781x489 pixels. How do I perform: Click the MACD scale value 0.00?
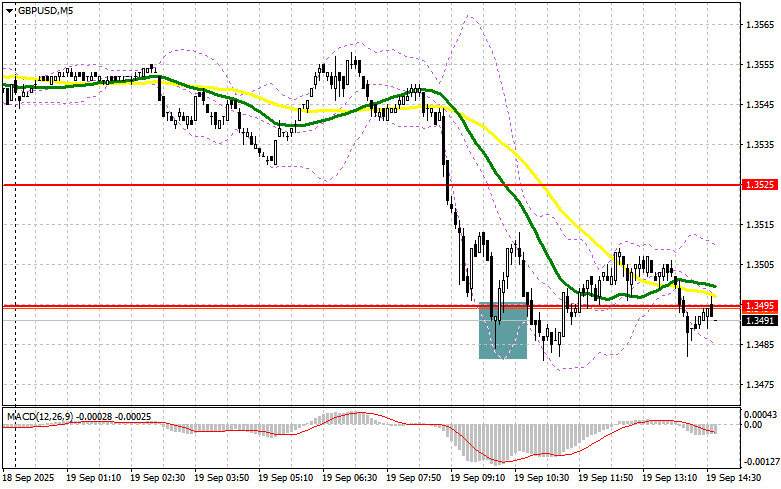(x=753, y=424)
